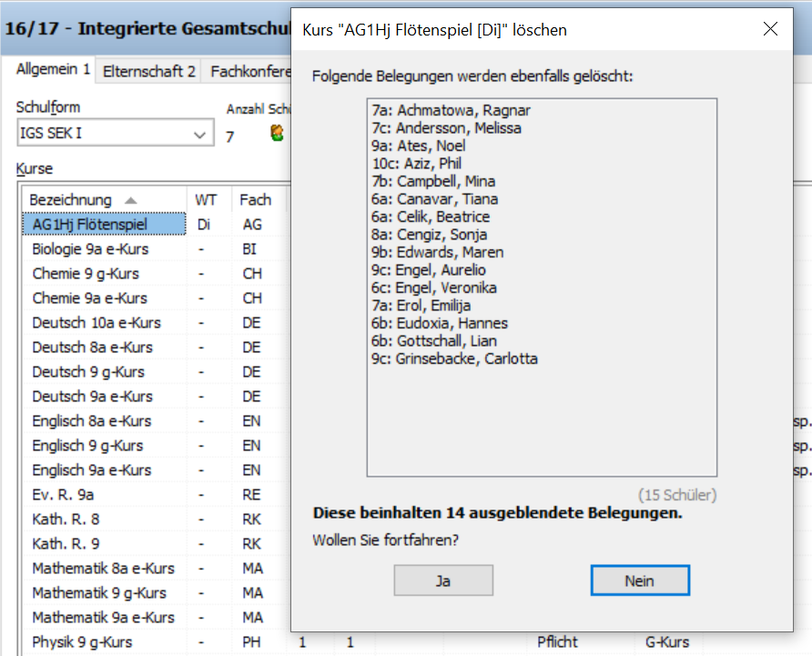This screenshot has width=812, height=656.
Task: Select the Kath. R. 8 course row
Action: (x=66, y=519)
